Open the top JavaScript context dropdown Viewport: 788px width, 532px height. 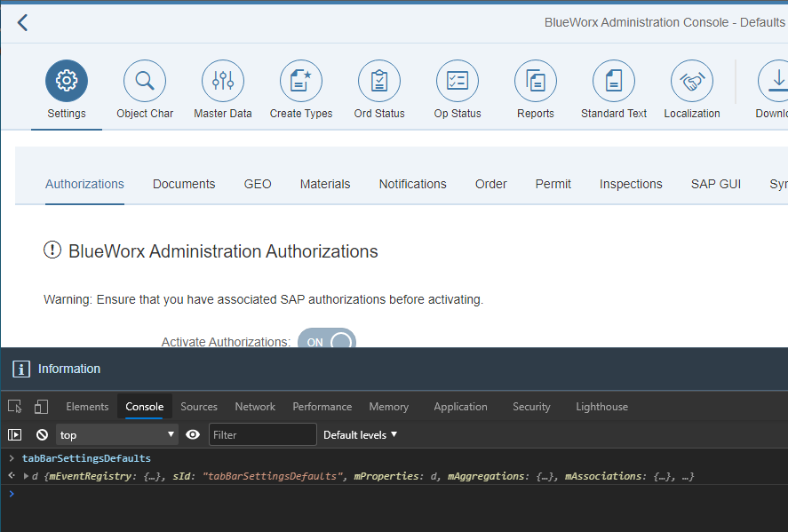[116, 434]
